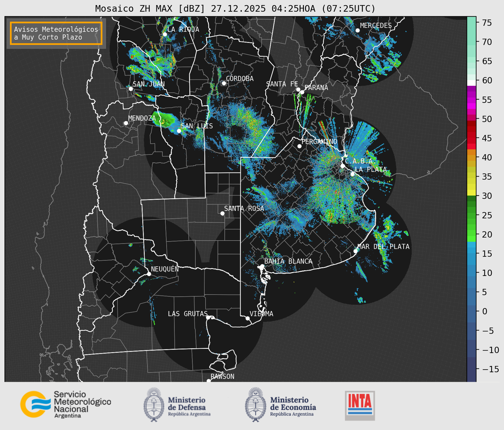504x430 pixels.
Task: Click the Rawson city marker
Action: pyautogui.click(x=209, y=381)
